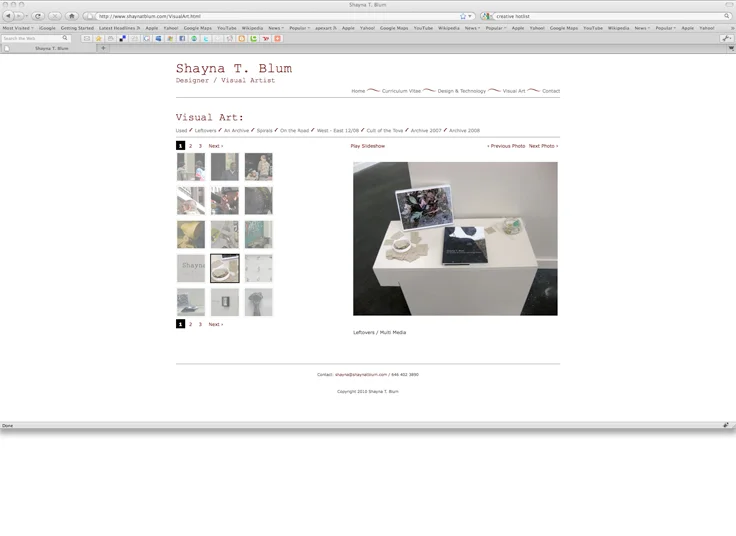Click the Facebook toolbar icon
This screenshot has height=536, width=736.
point(182,38)
